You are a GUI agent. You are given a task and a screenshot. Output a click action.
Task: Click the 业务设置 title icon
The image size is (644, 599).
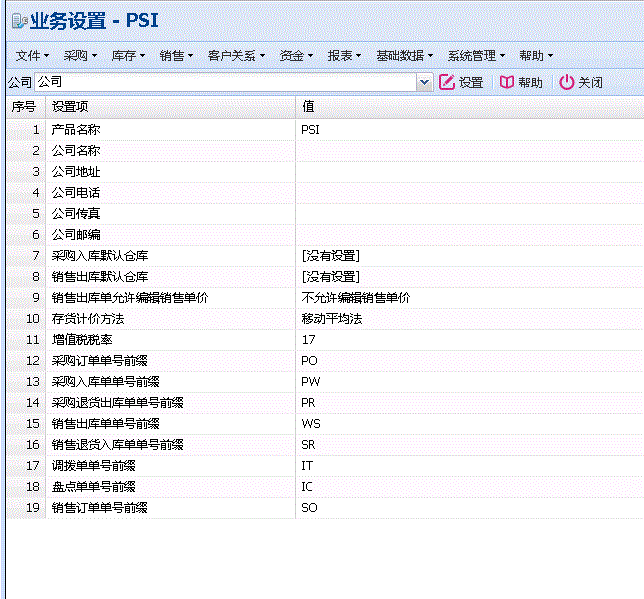pos(19,21)
